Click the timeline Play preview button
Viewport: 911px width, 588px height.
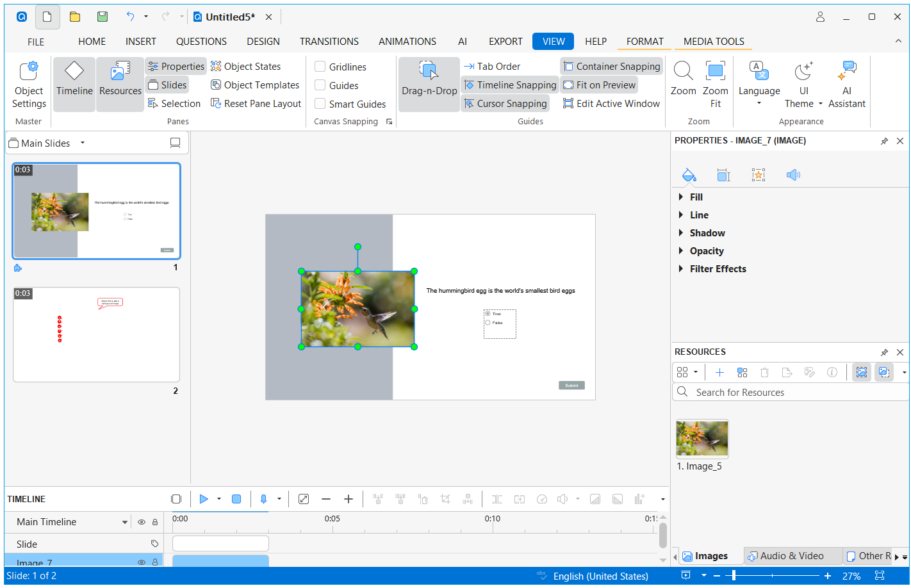tap(204, 499)
